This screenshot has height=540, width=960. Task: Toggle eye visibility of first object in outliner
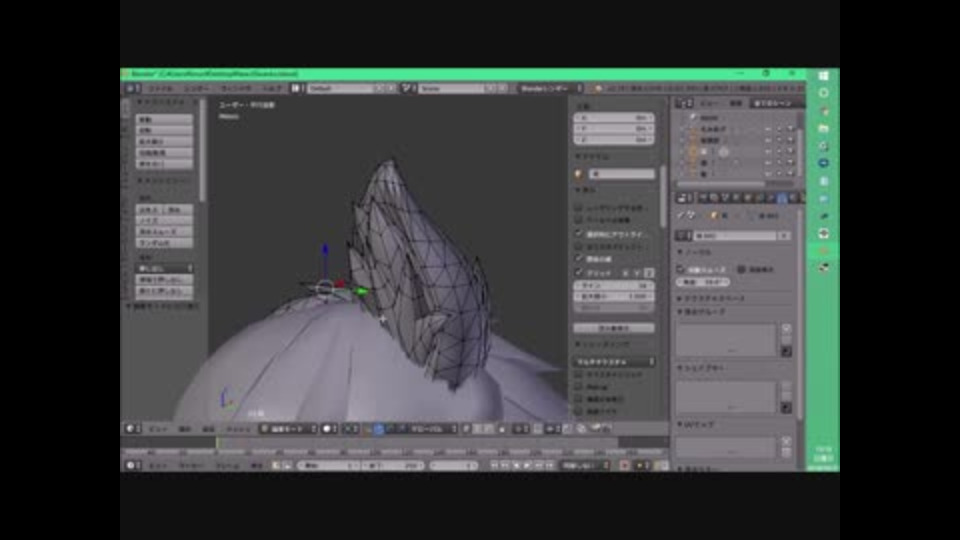[767, 129]
